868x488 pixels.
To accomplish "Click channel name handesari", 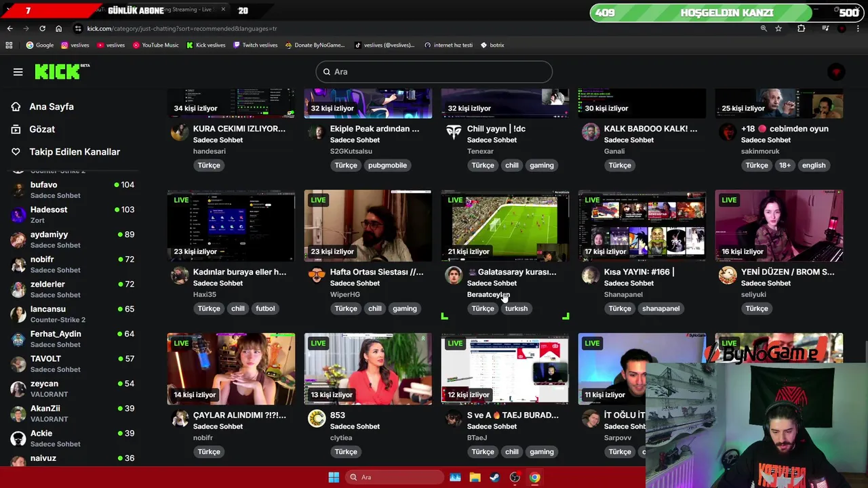I will (x=210, y=151).
